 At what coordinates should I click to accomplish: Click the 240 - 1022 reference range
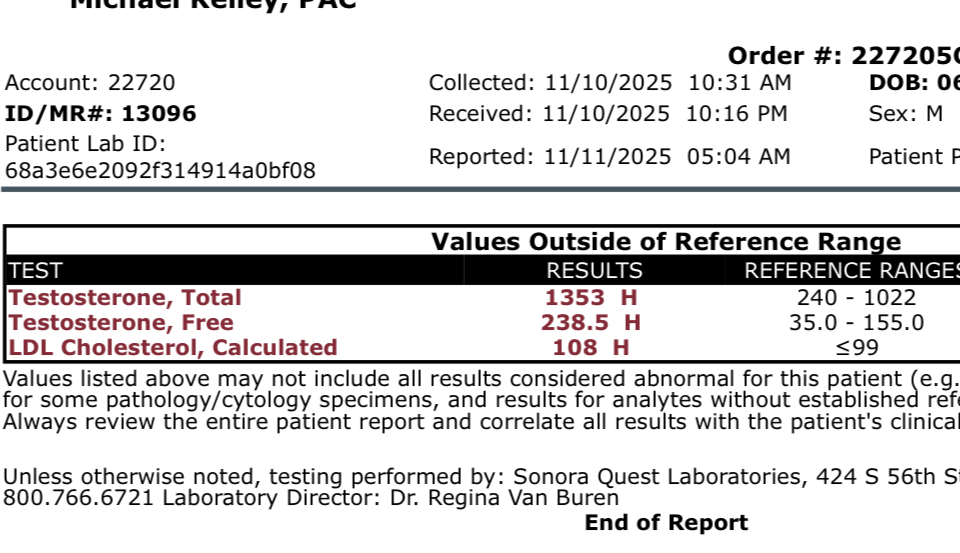click(856, 297)
